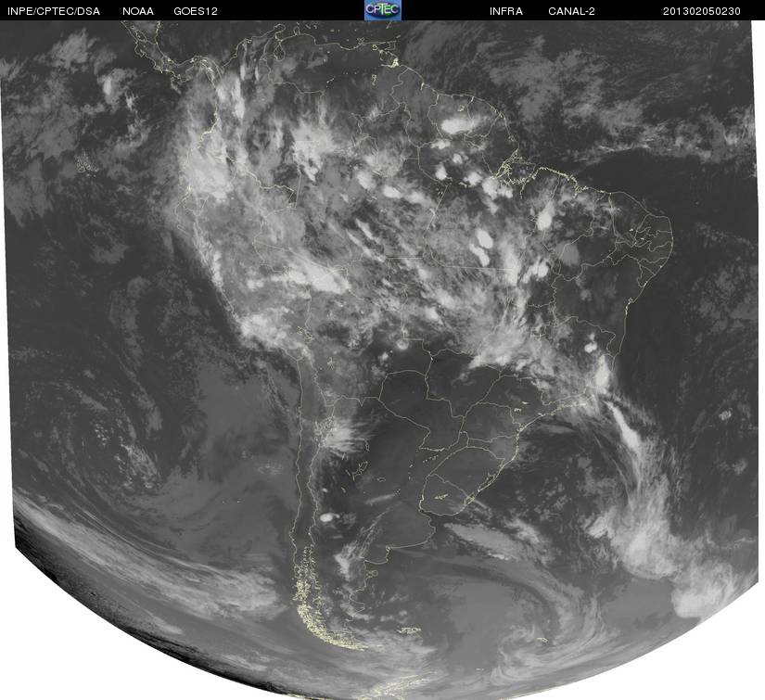This screenshot has height=700, width=765.
Task: Click the GOES12 satellite label
Action: [195, 11]
